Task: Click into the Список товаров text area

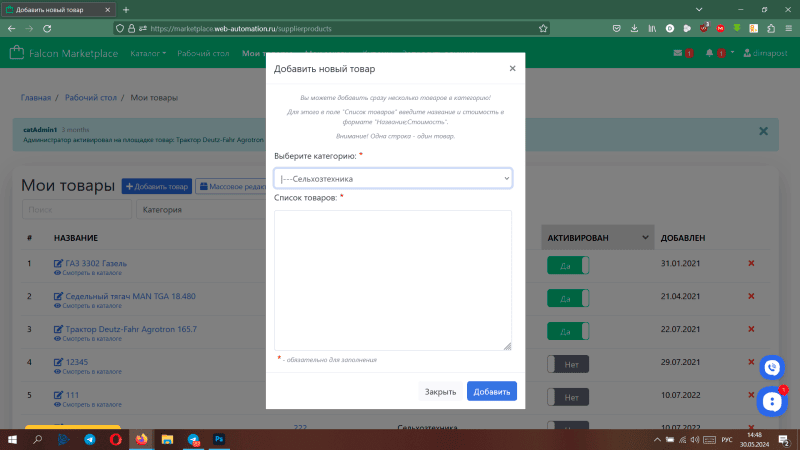Action: pos(393,280)
